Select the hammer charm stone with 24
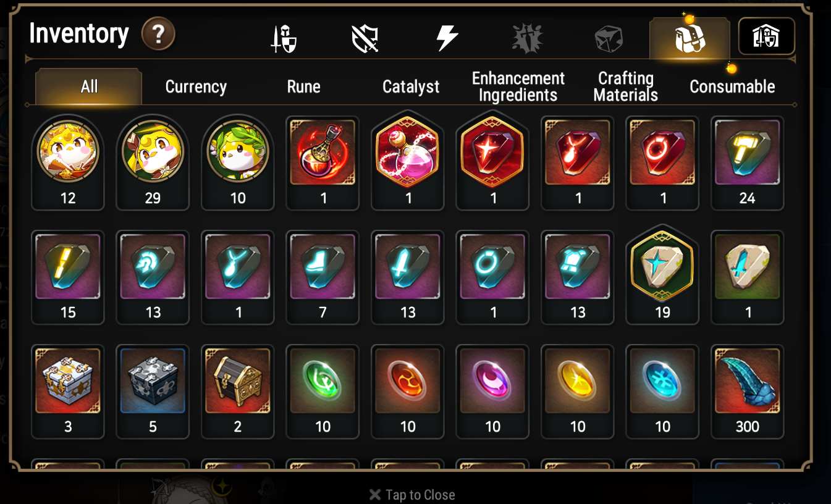The height and width of the screenshot is (504, 831). (x=747, y=163)
